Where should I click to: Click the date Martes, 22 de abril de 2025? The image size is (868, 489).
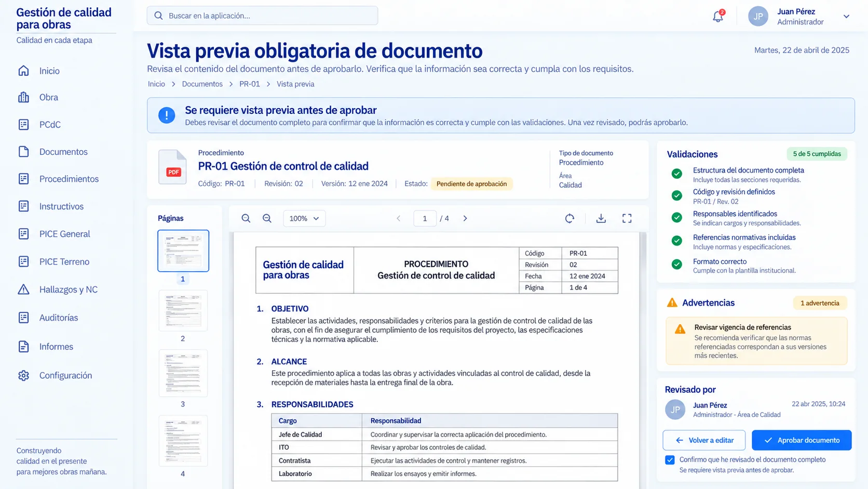(x=802, y=50)
